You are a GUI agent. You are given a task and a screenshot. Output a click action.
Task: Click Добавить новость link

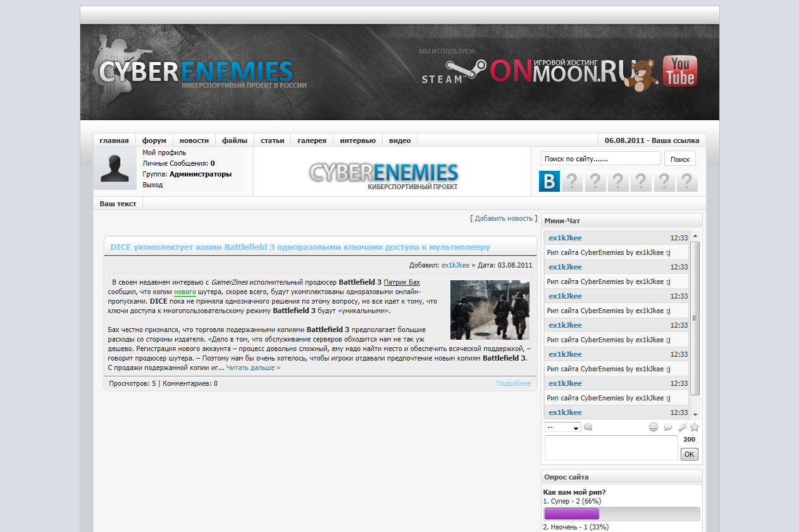pyautogui.click(x=504, y=218)
